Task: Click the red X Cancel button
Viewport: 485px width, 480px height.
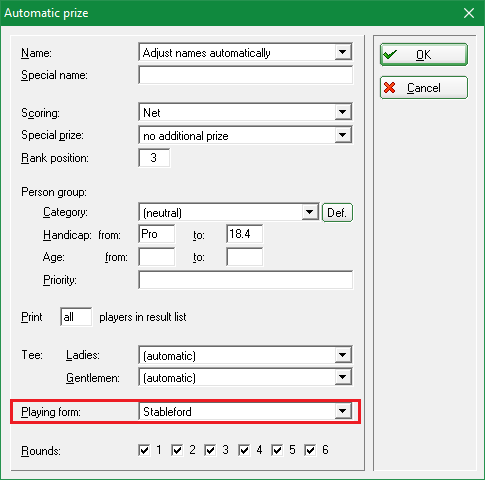Action: pyautogui.click(x=424, y=88)
